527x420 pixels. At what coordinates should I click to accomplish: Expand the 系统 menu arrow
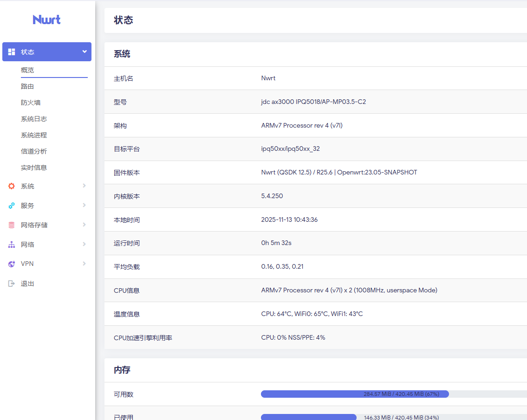point(84,186)
